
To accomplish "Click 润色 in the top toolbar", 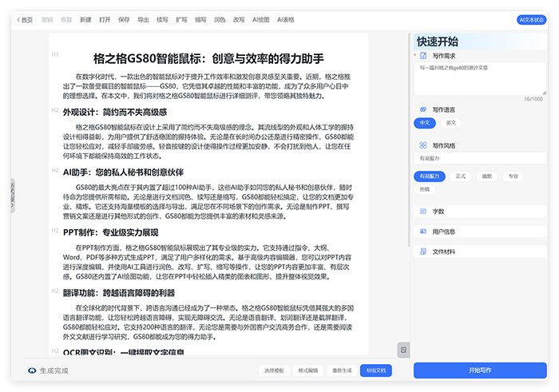I will click(x=220, y=19).
